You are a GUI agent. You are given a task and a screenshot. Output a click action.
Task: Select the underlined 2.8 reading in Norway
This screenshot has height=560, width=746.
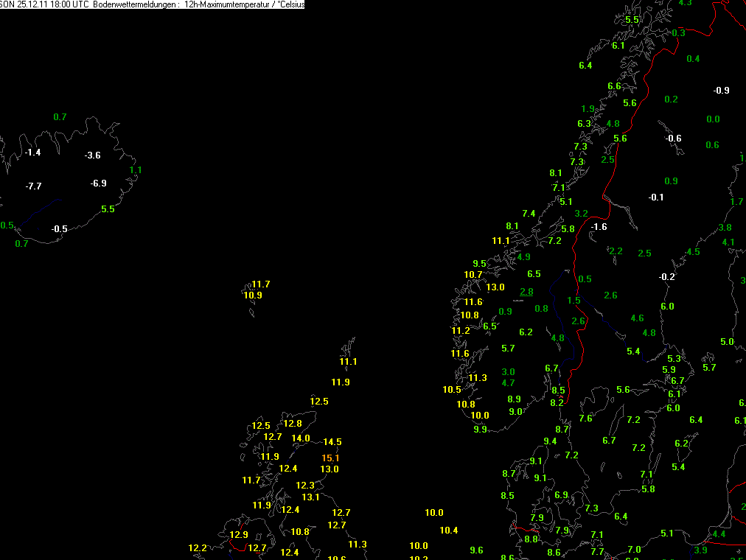[526, 292]
